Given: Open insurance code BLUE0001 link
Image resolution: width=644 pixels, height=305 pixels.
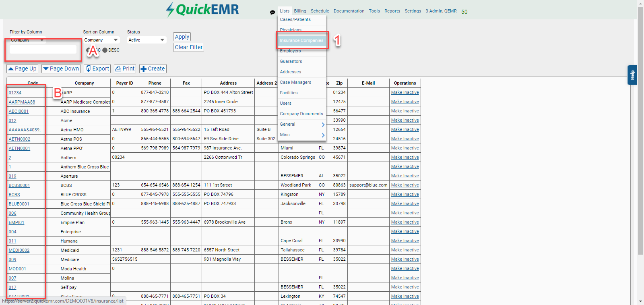Looking at the screenshot, I should click(19, 204).
